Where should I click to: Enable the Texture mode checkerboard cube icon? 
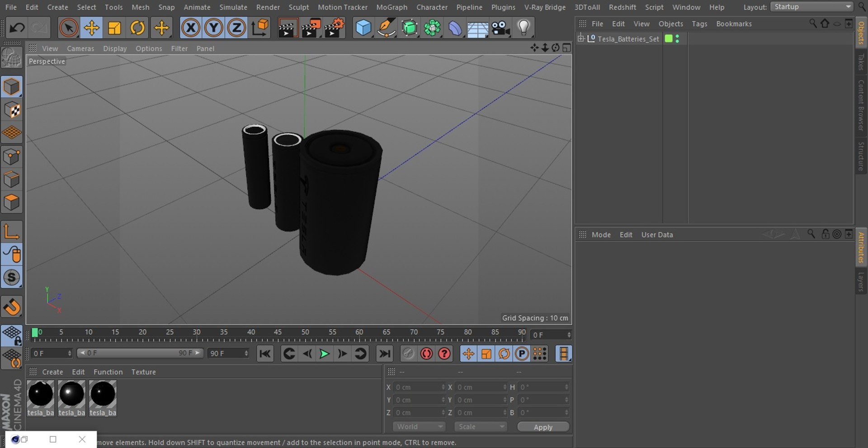(x=12, y=110)
